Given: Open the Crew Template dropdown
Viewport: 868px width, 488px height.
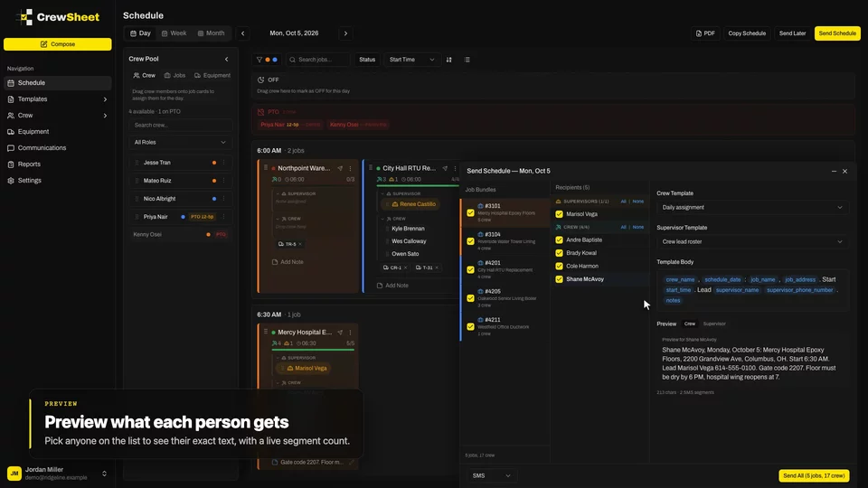Looking at the screenshot, I should pyautogui.click(x=752, y=208).
